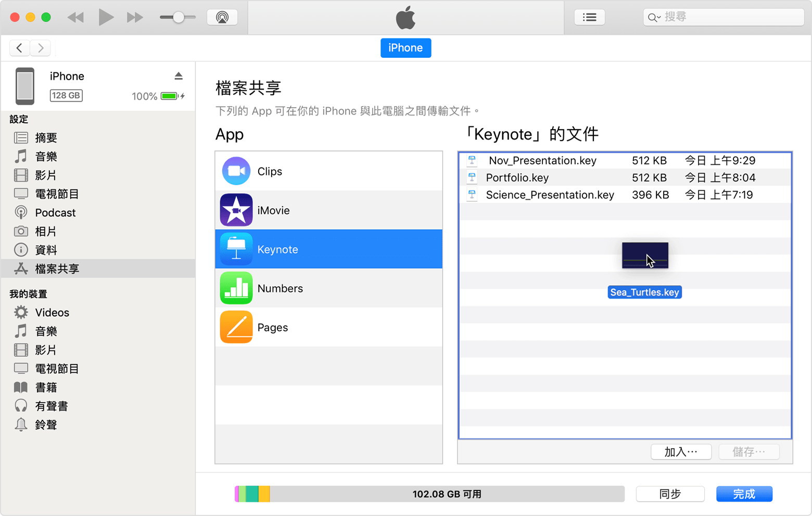The width and height of the screenshot is (812, 516).
Task: Click the 今日 上午9:29 date cell
Action: coord(720,161)
